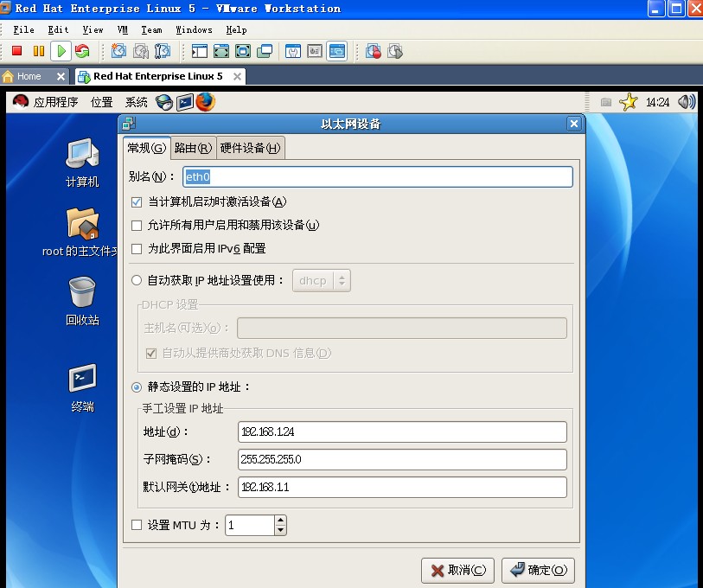
Task: Click the VMware Power Off stop icon
Action: [x=17, y=51]
